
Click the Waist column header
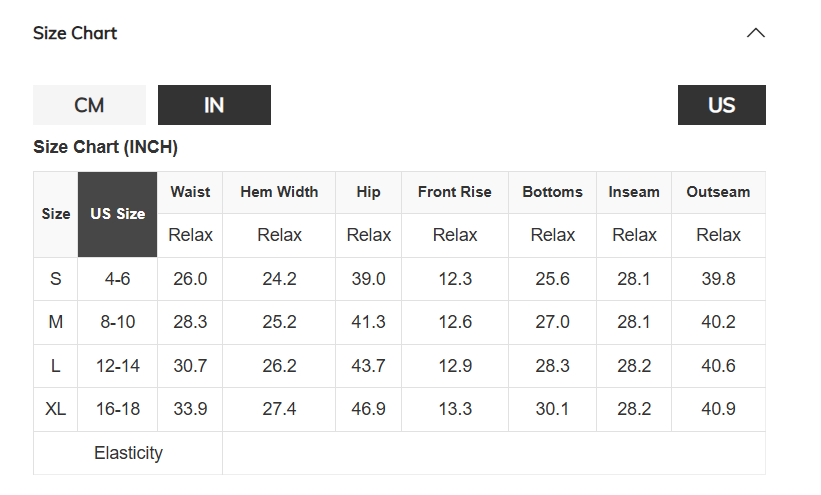coord(190,192)
